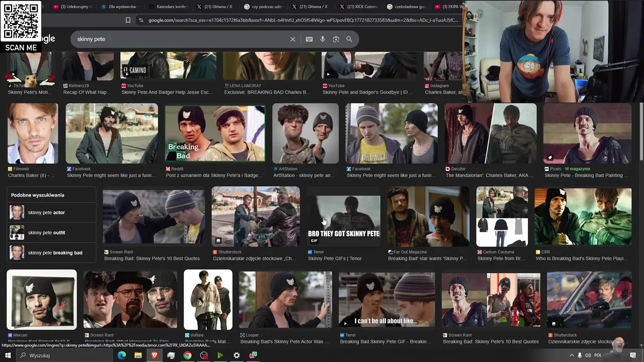Switch to the czy podczas uderzenia Google tab
Viewport: 644px width, 362px height.
click(264, 7)
